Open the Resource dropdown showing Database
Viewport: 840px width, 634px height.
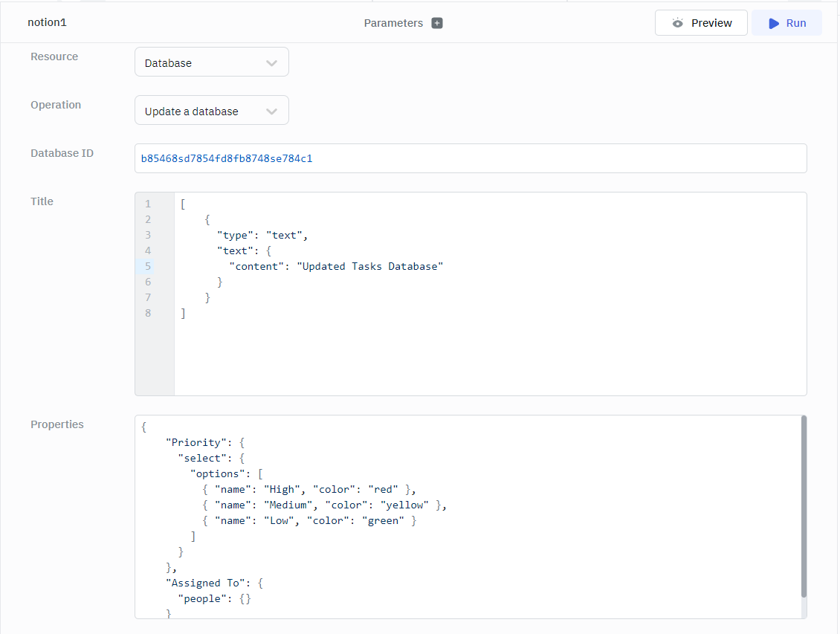211,63
